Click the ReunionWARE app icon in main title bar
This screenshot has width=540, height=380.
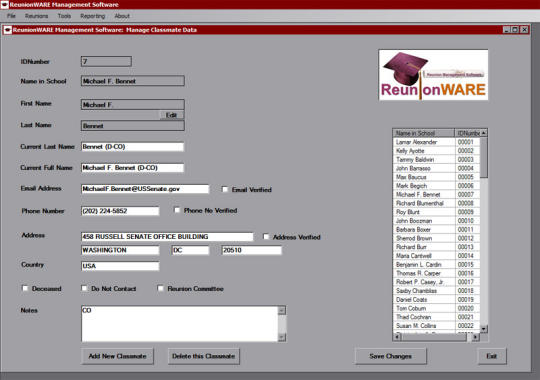point(4,4)
